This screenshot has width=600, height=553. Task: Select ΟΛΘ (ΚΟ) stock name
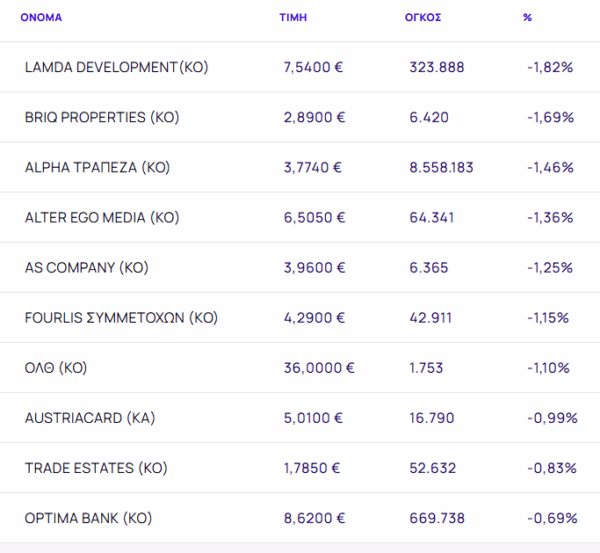[x=56, y=367]
